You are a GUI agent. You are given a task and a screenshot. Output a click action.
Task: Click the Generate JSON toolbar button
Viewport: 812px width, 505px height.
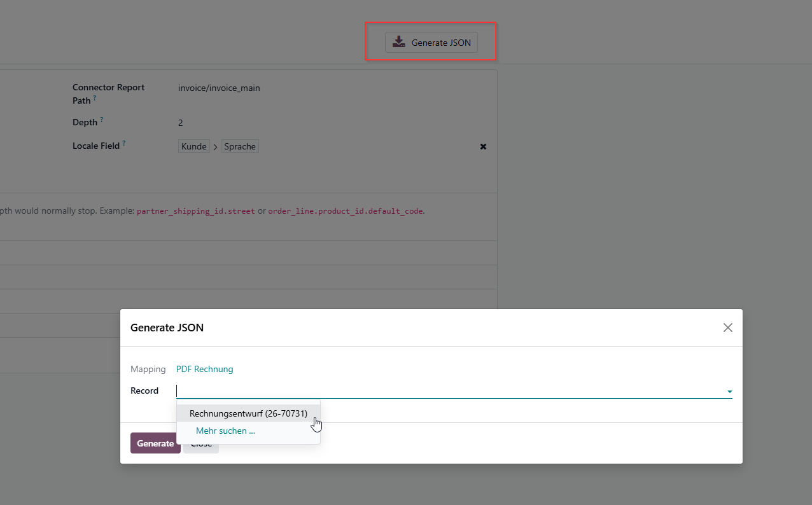point(431,43)
